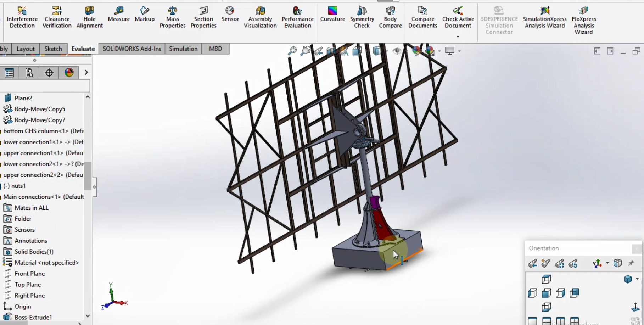Viewport: 644px width, 325px height.
Task: Open Section Properties
Action: tap(203, 17)
